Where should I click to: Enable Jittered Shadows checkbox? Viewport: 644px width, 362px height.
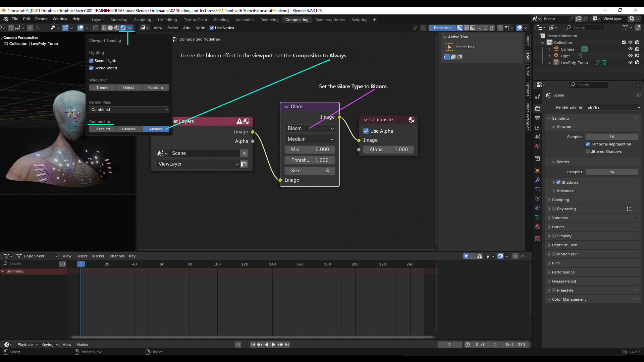click(x=588, y=152)
